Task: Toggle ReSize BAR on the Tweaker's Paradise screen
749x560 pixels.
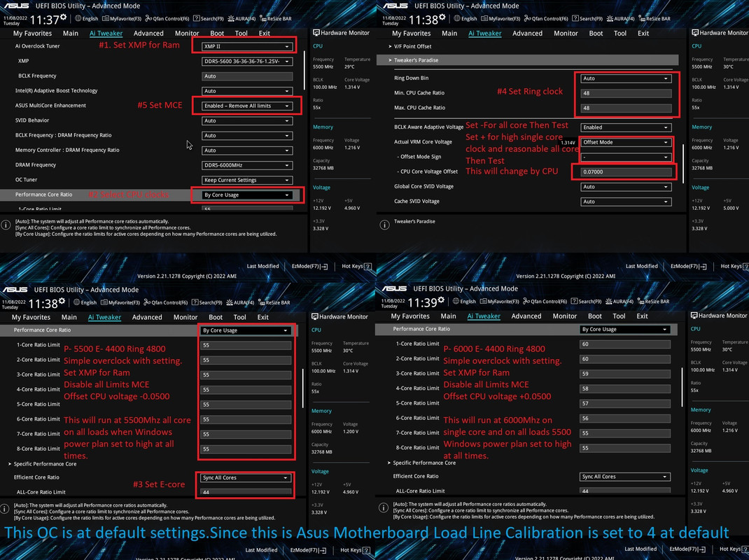Action: pos(654,19)
